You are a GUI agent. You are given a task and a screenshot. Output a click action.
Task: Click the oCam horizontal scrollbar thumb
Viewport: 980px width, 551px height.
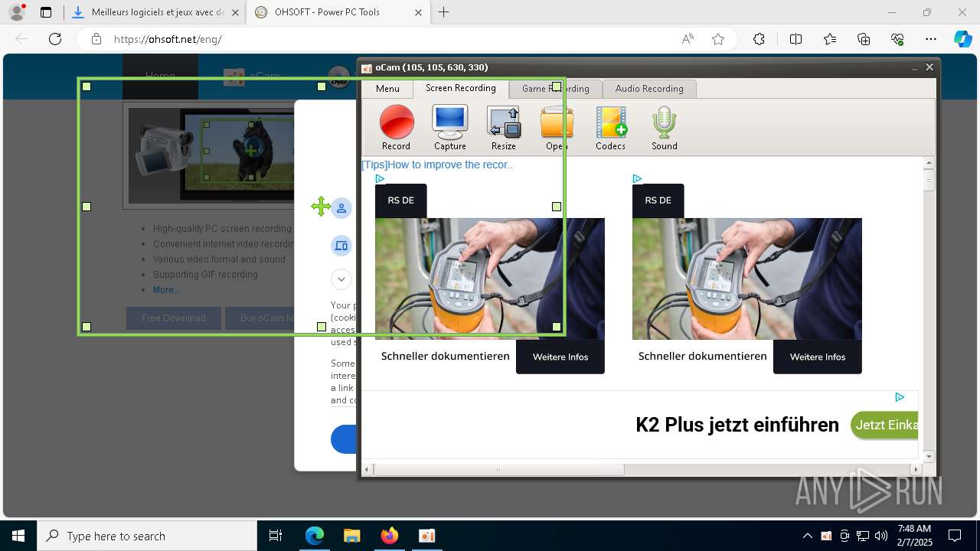click(x=498, y=469)
